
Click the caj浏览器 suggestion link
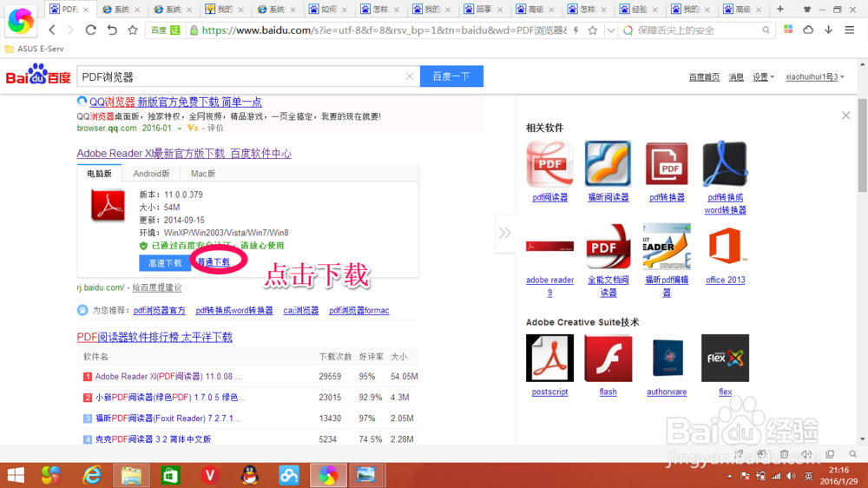[300, 310]
